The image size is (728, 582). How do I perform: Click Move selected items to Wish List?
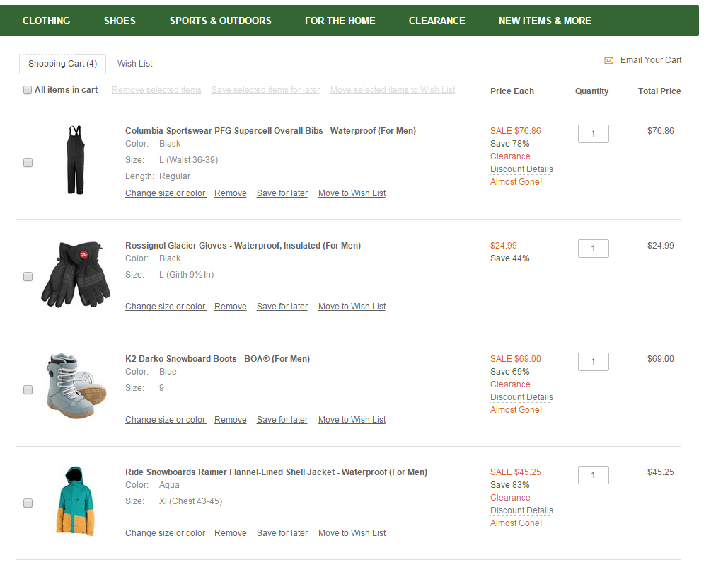point(393,90)
